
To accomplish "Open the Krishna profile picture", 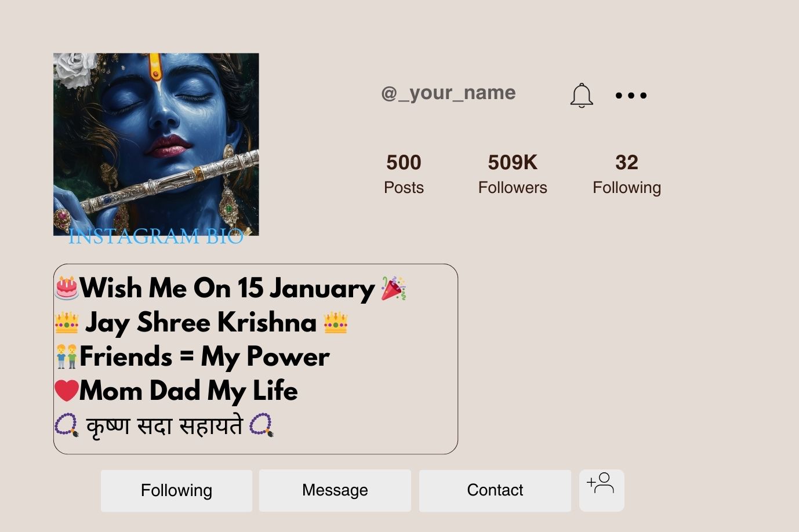I will click(x=156, y=144).
